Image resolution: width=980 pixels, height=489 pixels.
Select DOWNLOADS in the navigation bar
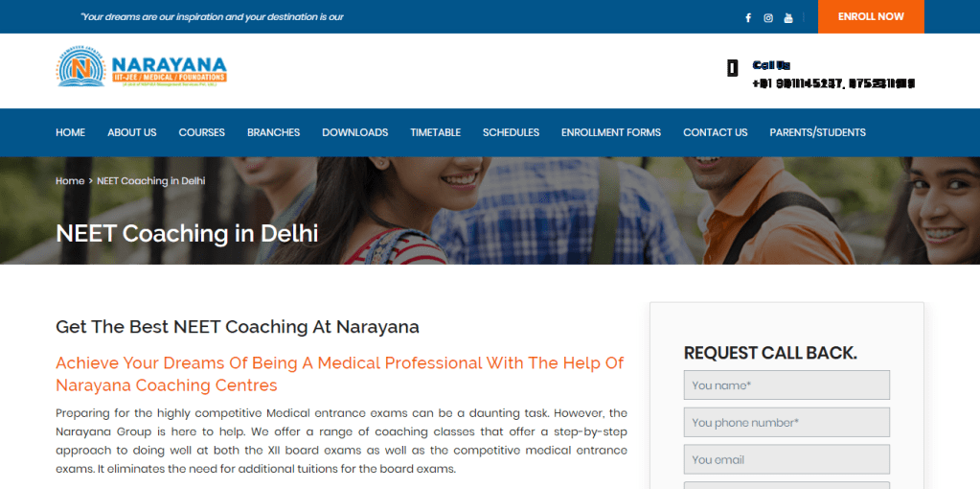355,132
